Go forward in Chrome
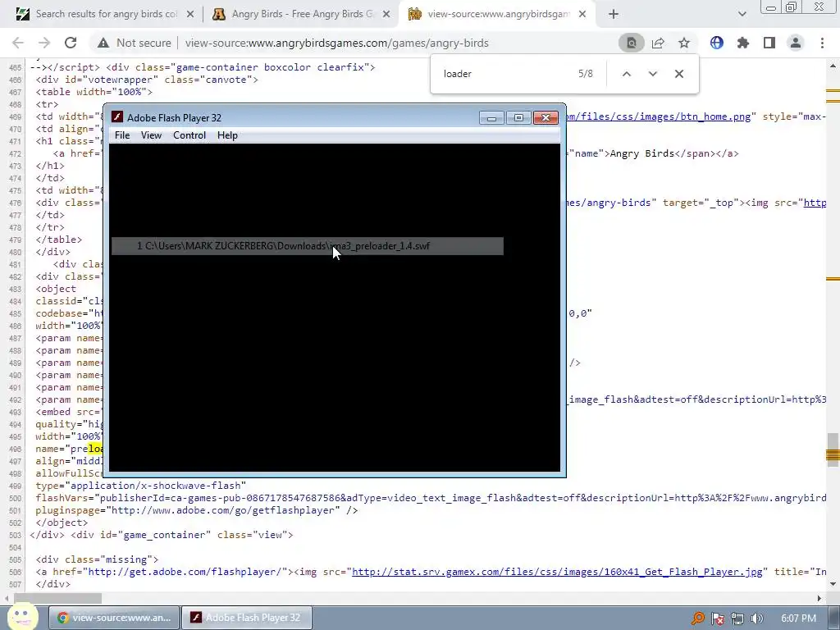 point(44,43)
